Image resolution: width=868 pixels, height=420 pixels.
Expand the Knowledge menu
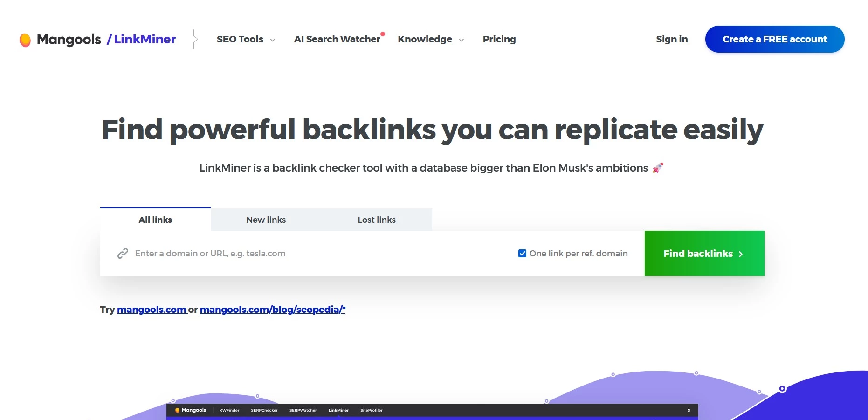point(431,39)
